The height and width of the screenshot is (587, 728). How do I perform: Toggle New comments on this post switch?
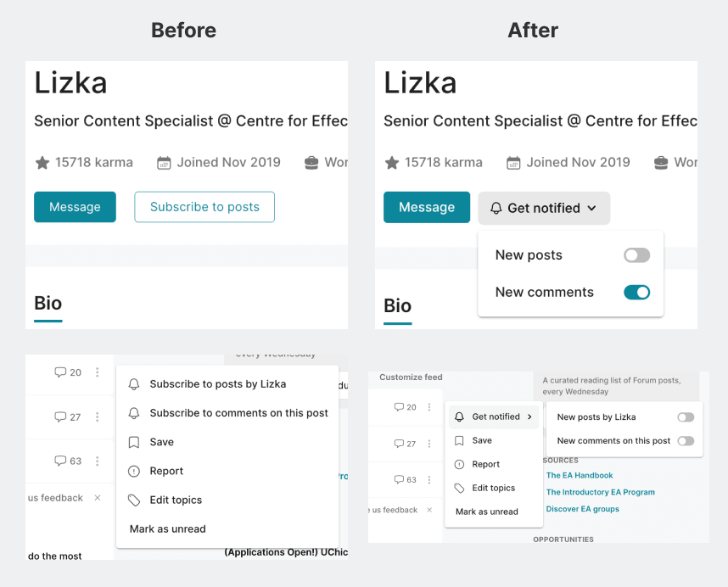[x=686, y=441]
